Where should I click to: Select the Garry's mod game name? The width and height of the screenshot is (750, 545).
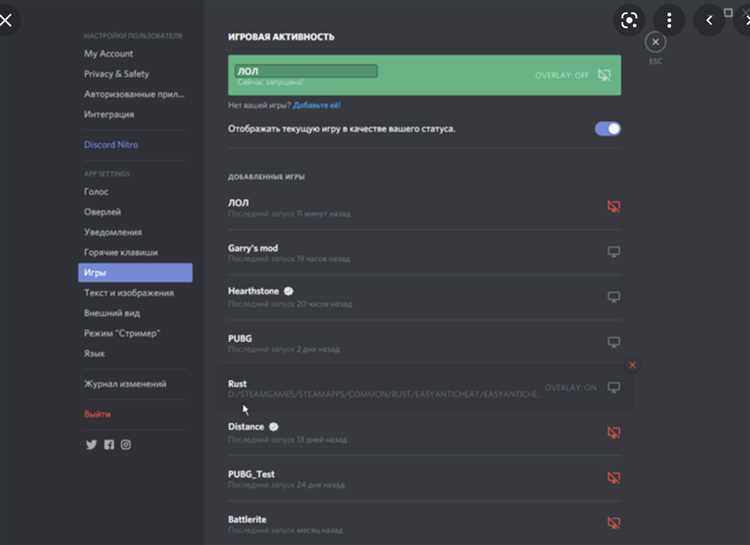pos(253,248)
